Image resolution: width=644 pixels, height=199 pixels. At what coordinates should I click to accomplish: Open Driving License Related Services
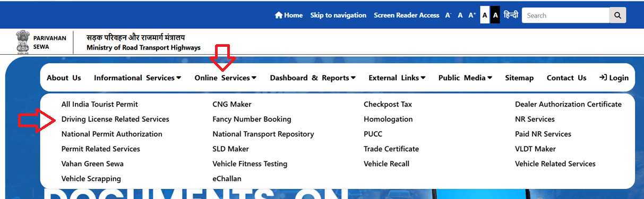[115, 119]
